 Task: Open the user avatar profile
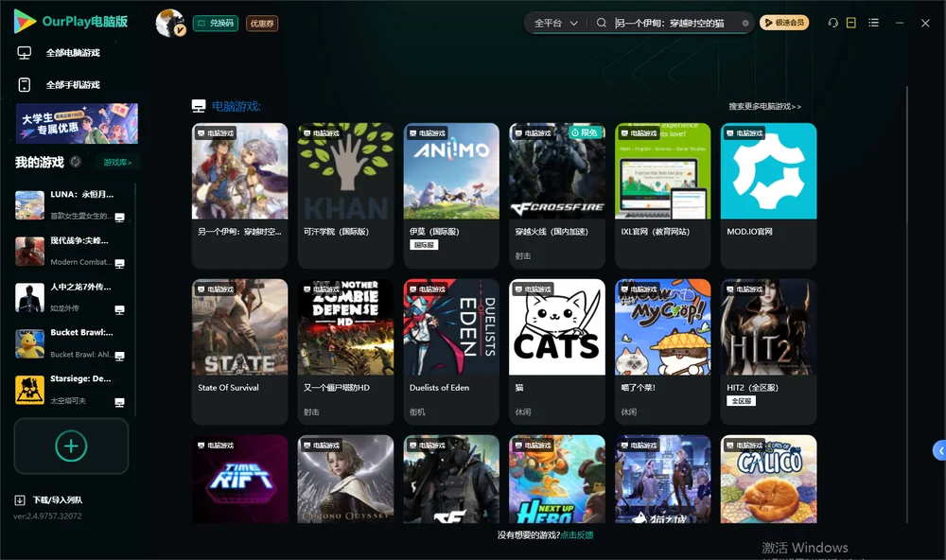170,23
